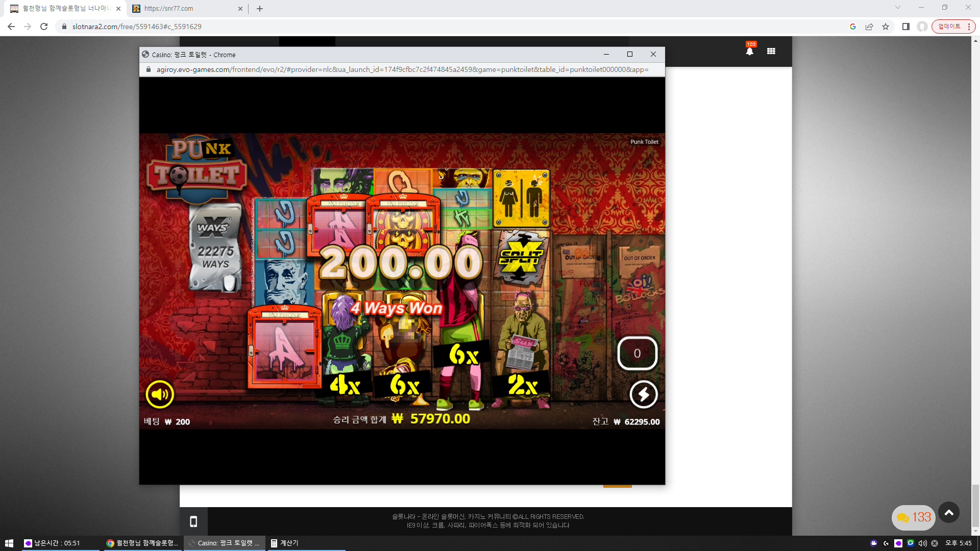Close the snr77.com tab
This screenshot has width=980, height=551.
click(x=240, y=9)
